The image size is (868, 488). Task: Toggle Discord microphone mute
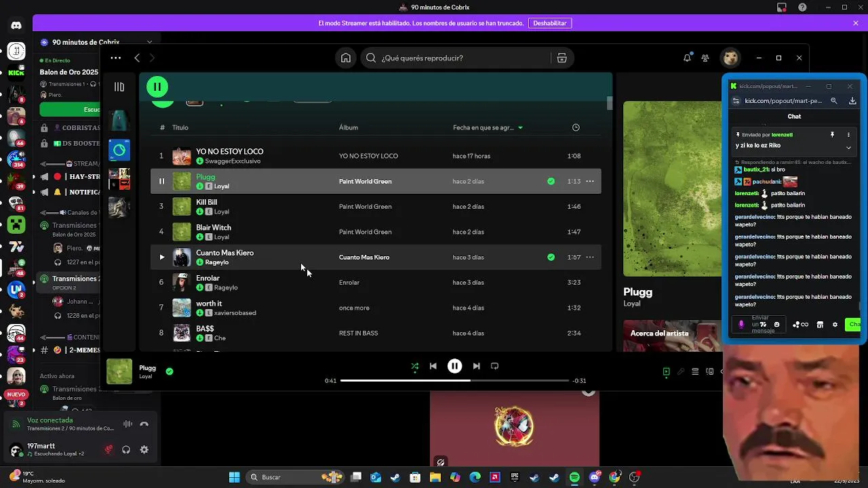tap(108, 449)
